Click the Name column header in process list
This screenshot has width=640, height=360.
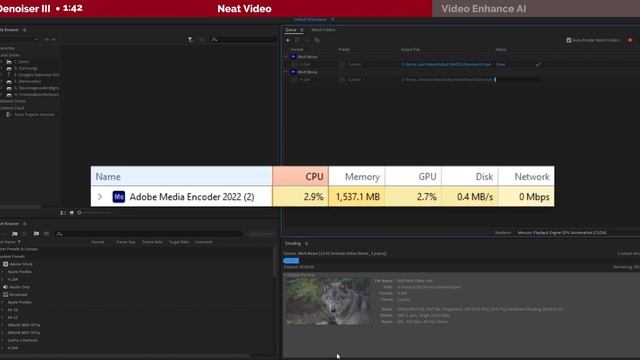[x=182, y=177]
